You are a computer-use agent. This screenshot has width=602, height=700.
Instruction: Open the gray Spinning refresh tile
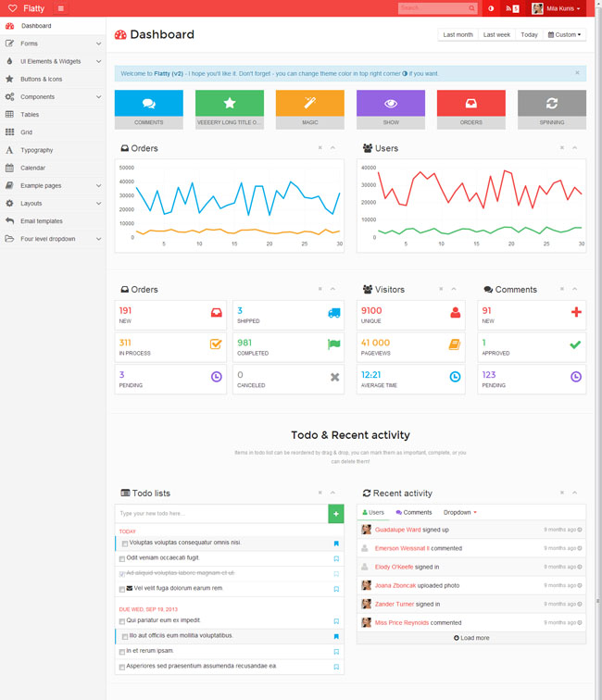click(552, 109)
